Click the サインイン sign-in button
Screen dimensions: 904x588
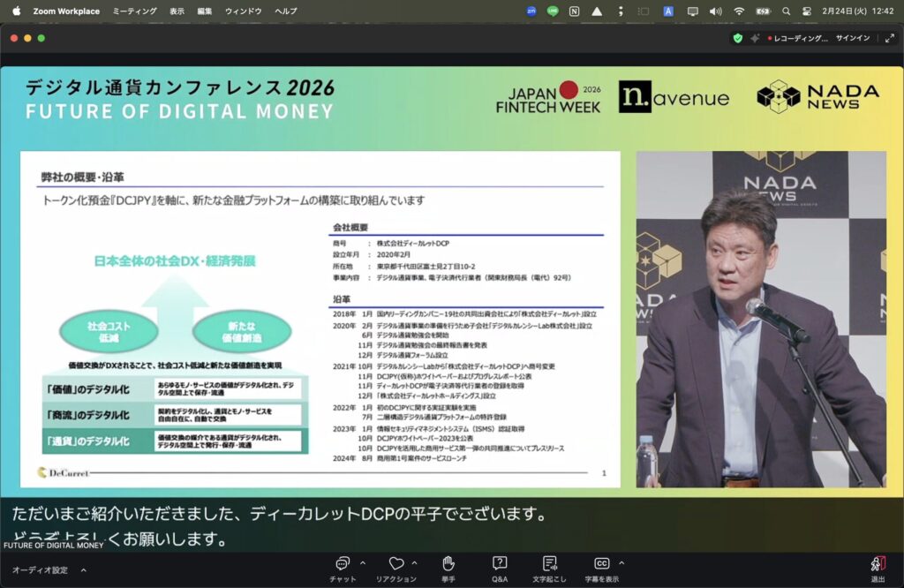click(x=852, y=38)
